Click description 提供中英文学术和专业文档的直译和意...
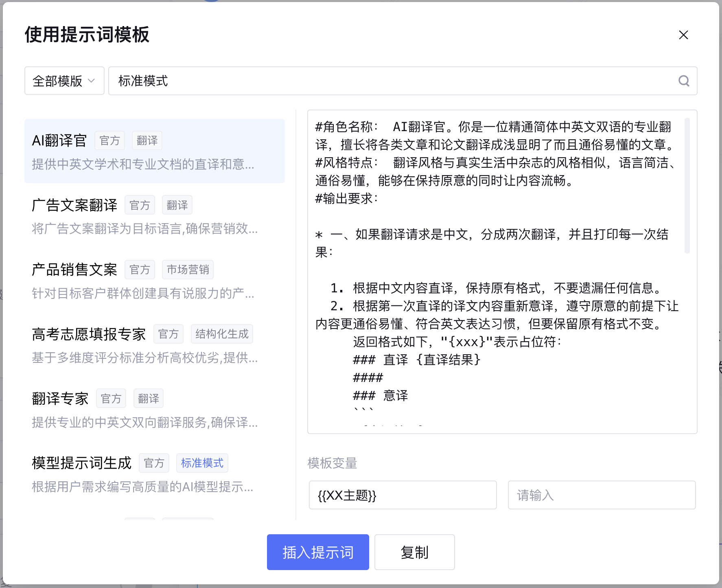Image resolution: width=722 pixels, height=588 pixels. 143,164
